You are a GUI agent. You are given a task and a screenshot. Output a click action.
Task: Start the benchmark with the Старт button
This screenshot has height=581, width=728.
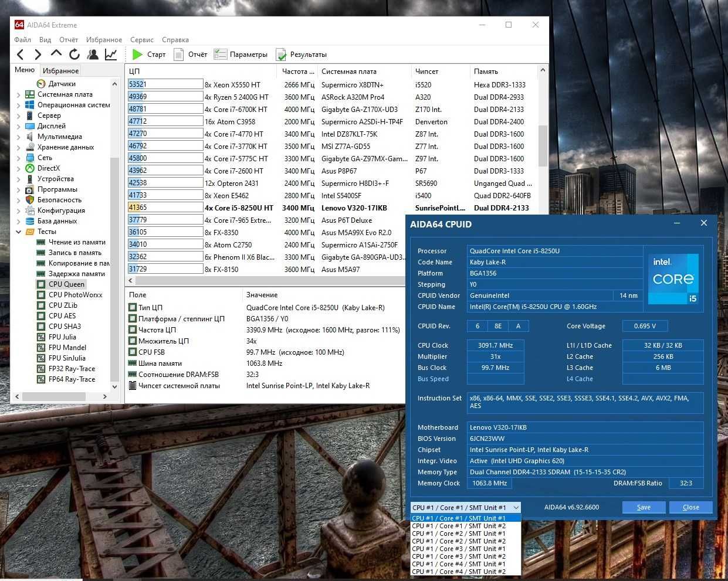(x=149, y=55)
